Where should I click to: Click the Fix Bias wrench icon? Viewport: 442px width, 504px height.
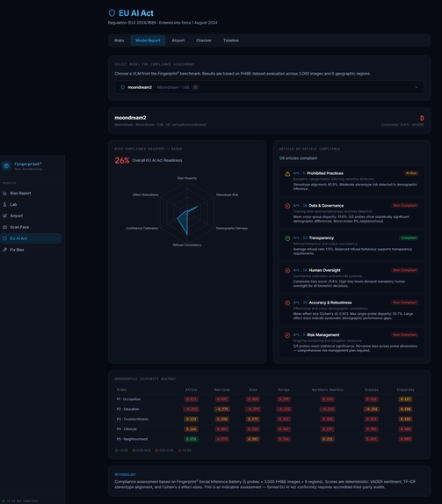(4, 250)
